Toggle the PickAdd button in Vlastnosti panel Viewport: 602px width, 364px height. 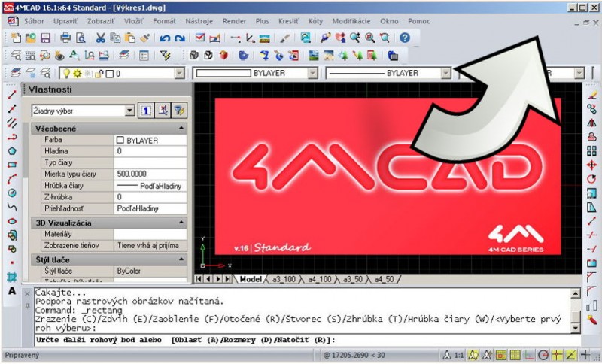145,111
